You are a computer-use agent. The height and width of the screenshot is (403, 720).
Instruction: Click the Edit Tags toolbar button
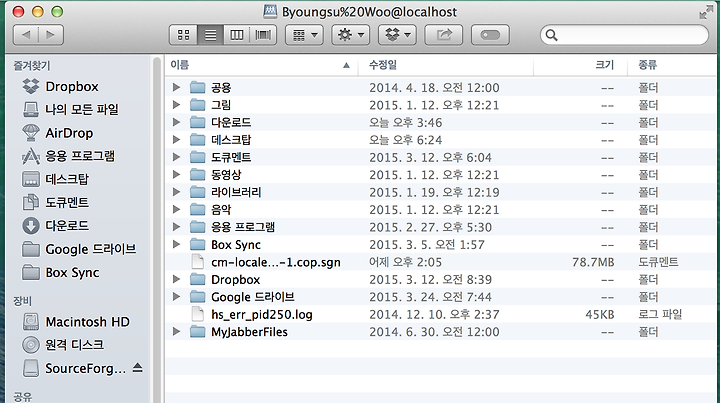490,35
